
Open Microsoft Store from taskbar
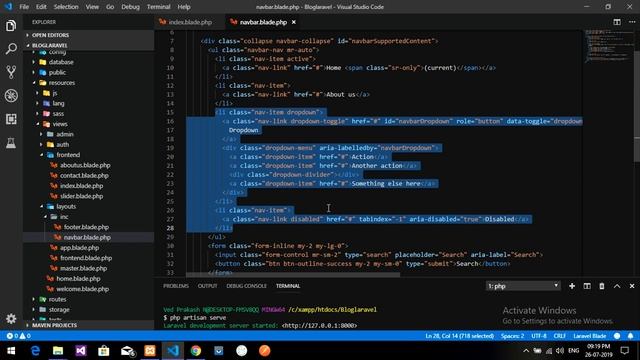[104, 351]
